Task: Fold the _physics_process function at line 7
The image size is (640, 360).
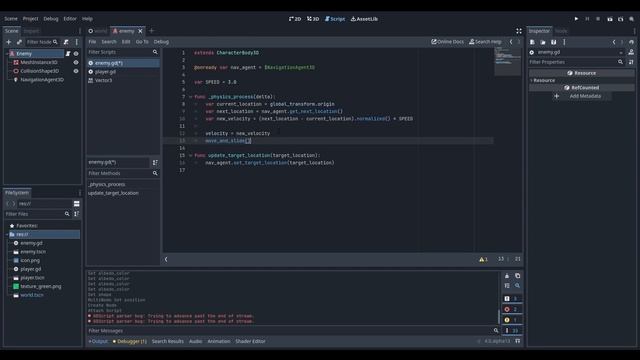Action: [190, 97]
